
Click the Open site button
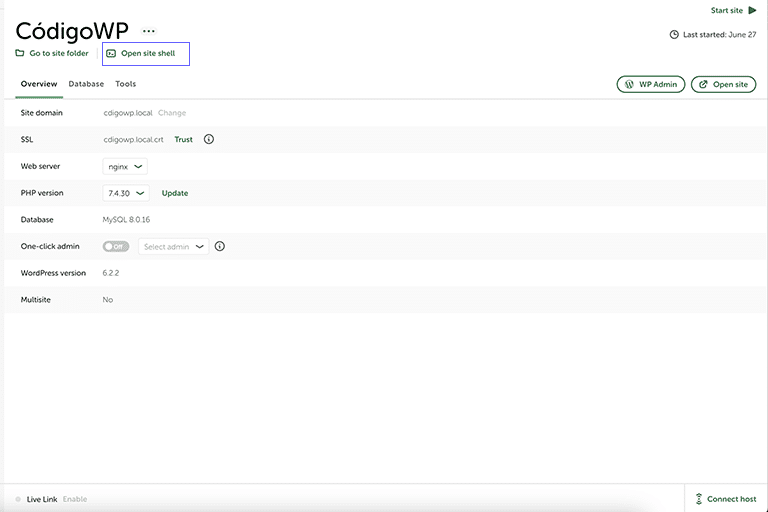pos(723,84)
